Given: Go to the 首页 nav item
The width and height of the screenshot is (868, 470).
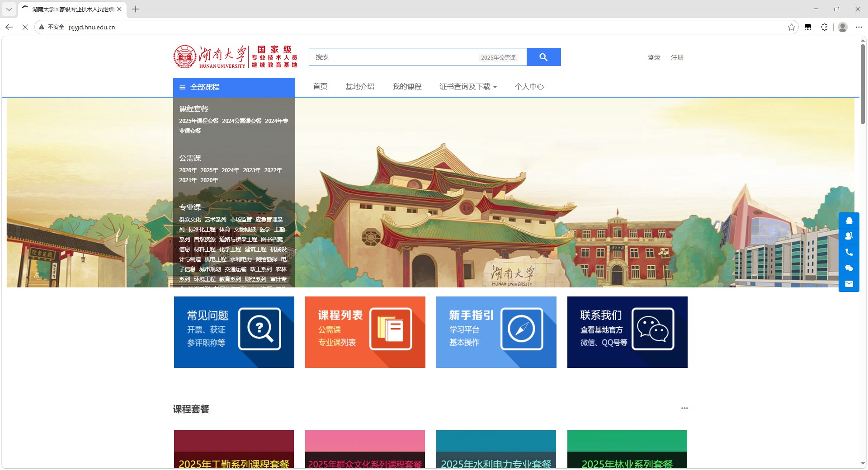Looking at the screenshot, I should tap(320, 87).
